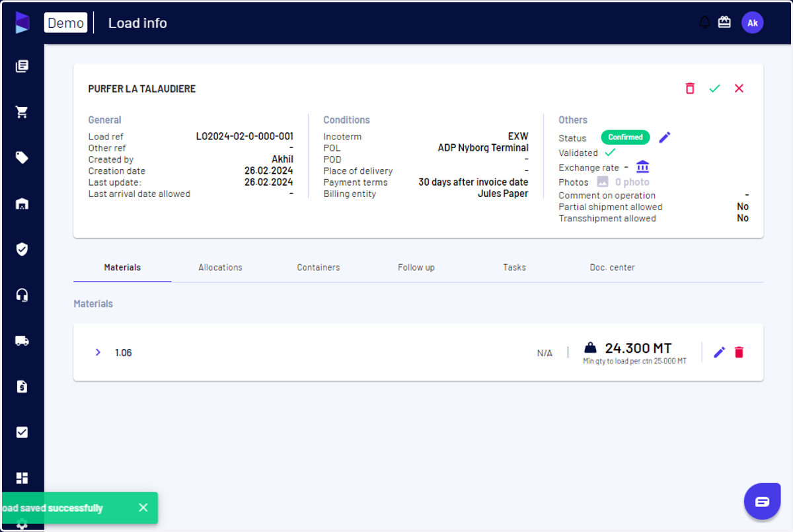Click the EXW incoterm value
This screenshot has width=793, height=532.
pos(518,137)
